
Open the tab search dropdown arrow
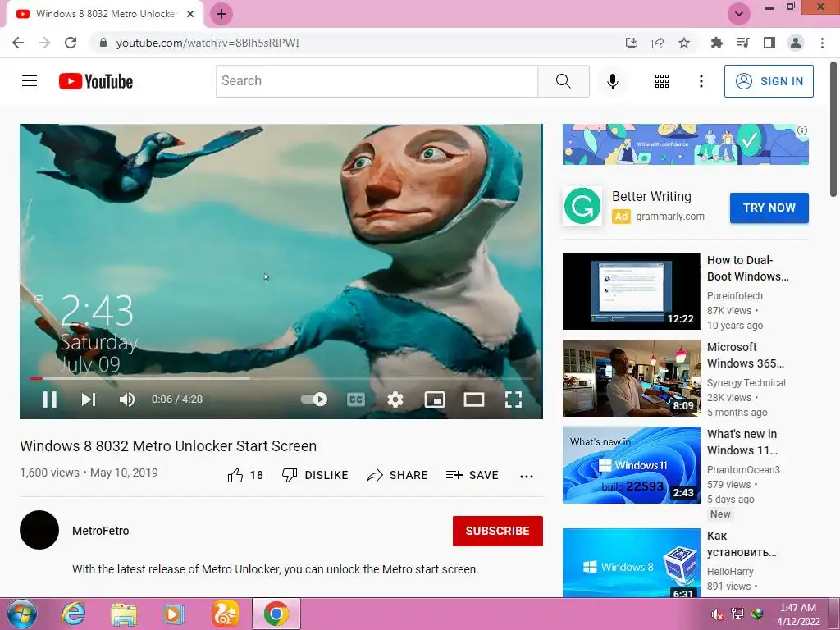pyautogui.click(x=739, y=14)
